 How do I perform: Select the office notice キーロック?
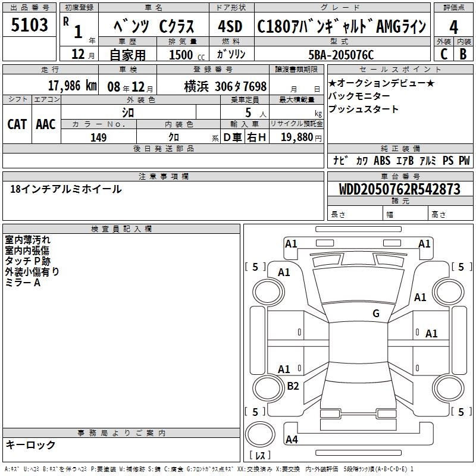coord(30,444)
